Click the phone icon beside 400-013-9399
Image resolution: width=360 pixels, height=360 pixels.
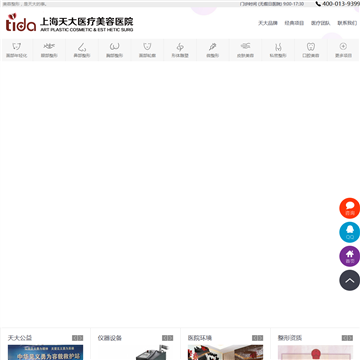pyautogui.click(x=318, y=4)
